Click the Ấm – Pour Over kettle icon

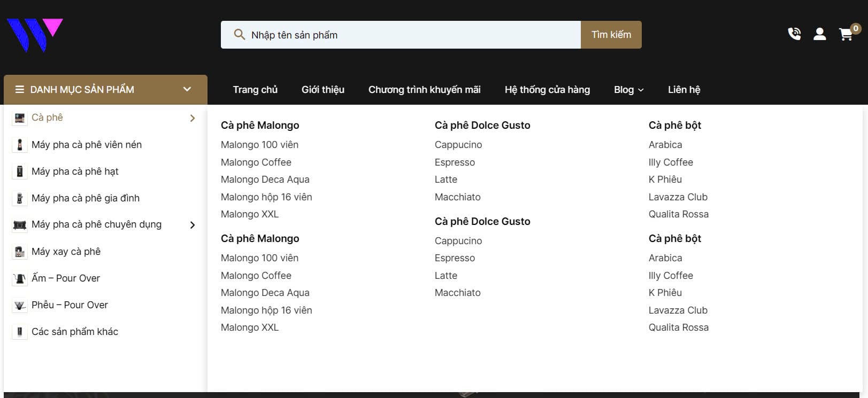[20, 278]
